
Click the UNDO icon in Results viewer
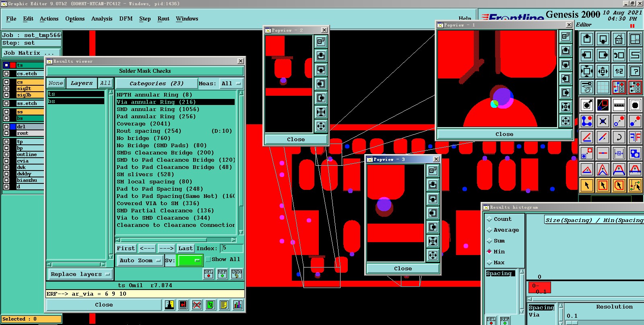237,274
